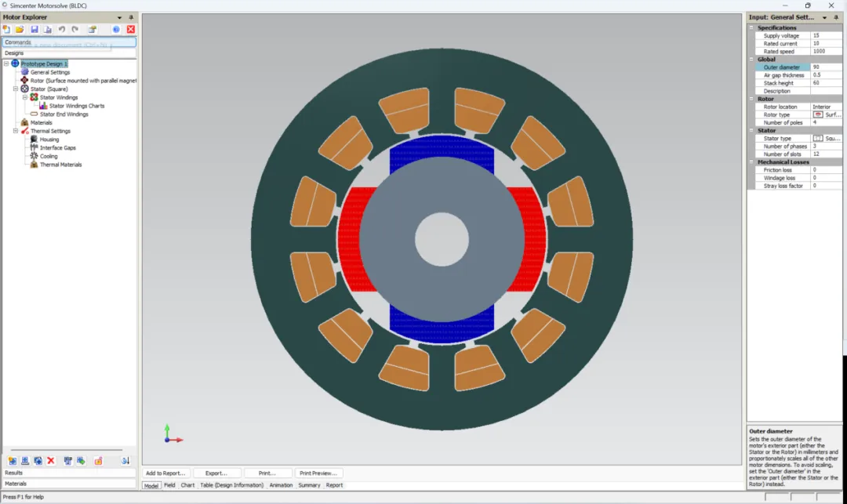Click the Print Preview button
Image resolution: width=847 pixels, height=504 pixels.
(x=318, y=473)
